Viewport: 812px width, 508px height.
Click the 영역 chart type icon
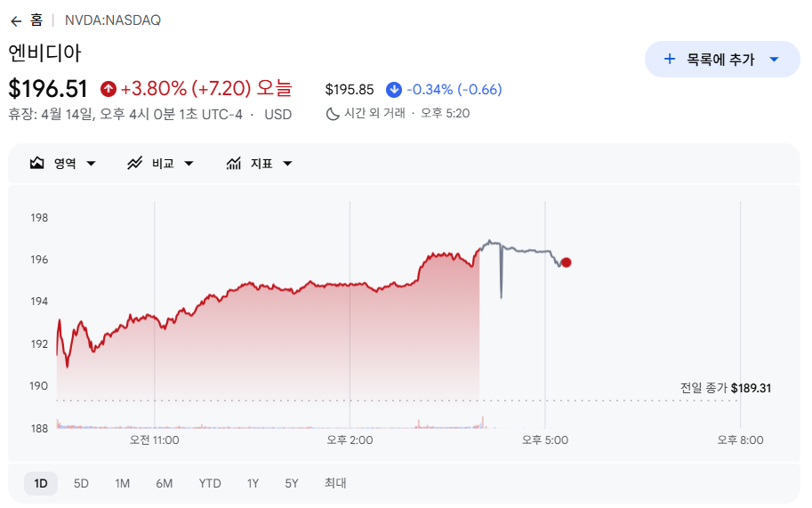click(x=36, y=164)
